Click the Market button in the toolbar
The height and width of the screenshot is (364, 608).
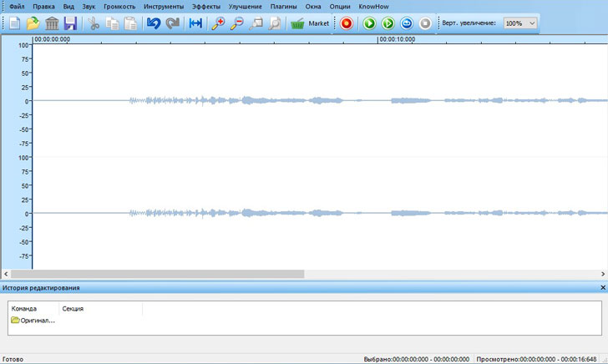(x=310, y=23)
